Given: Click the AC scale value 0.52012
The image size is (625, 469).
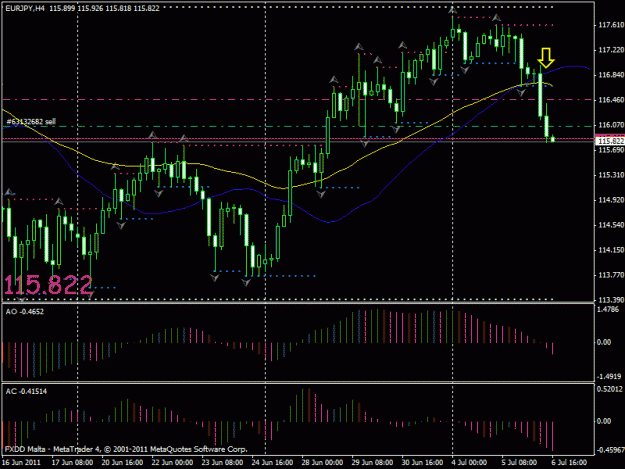Looking at the screenshot, I should pos(610,389).
